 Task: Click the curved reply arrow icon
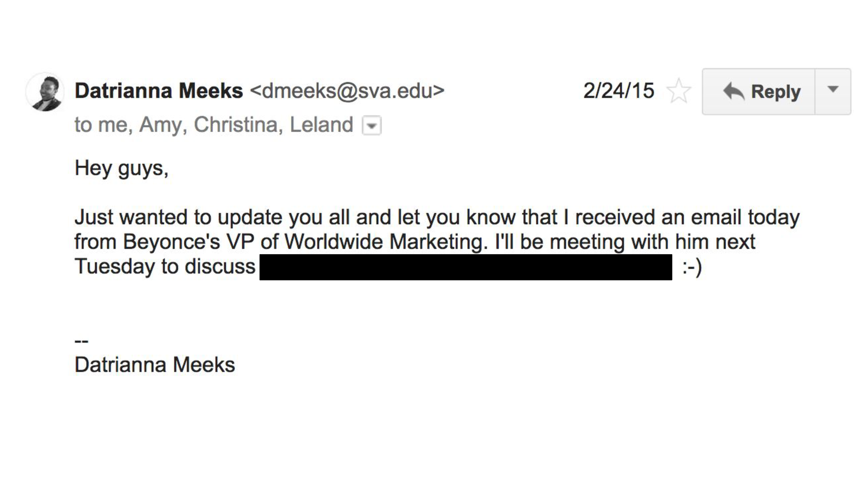tap(733, 91)
